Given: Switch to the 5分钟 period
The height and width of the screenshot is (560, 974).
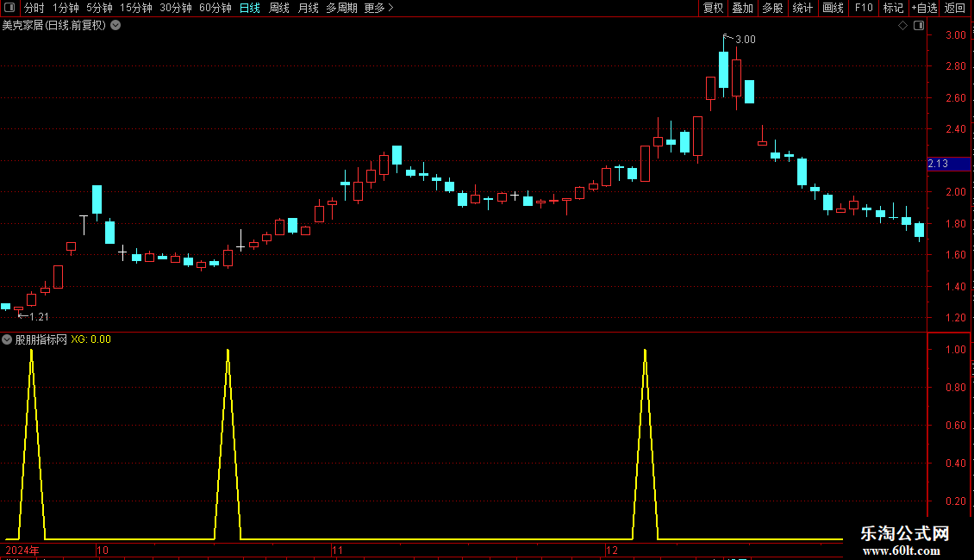Looking at the screenshot, I should [x=99, y=8].
